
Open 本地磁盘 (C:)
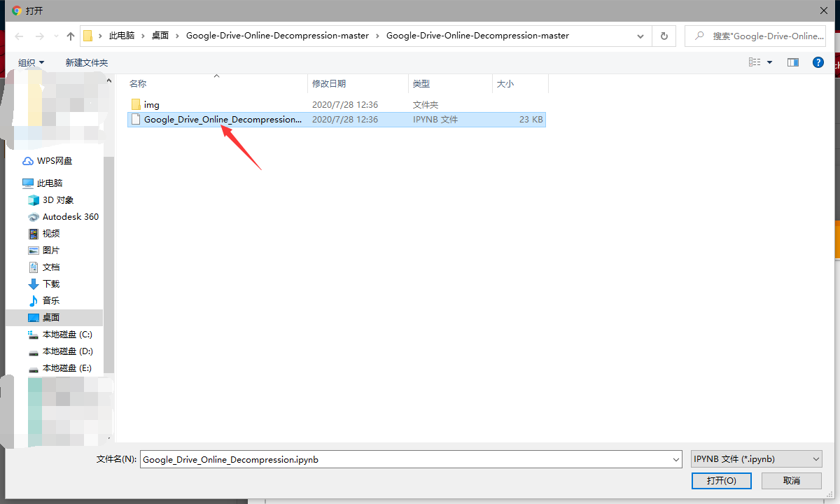[67, 334]
